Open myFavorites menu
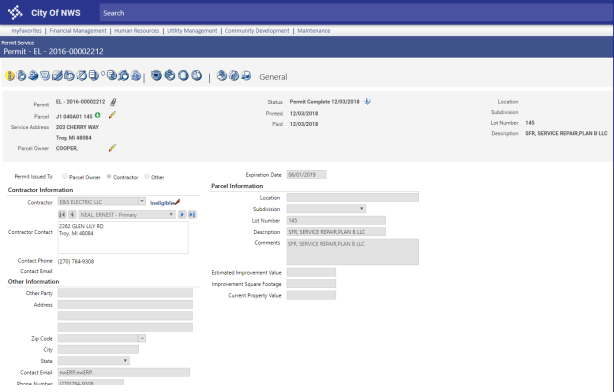This screenshot has width=614, height=392. click(x=27, y=31)
